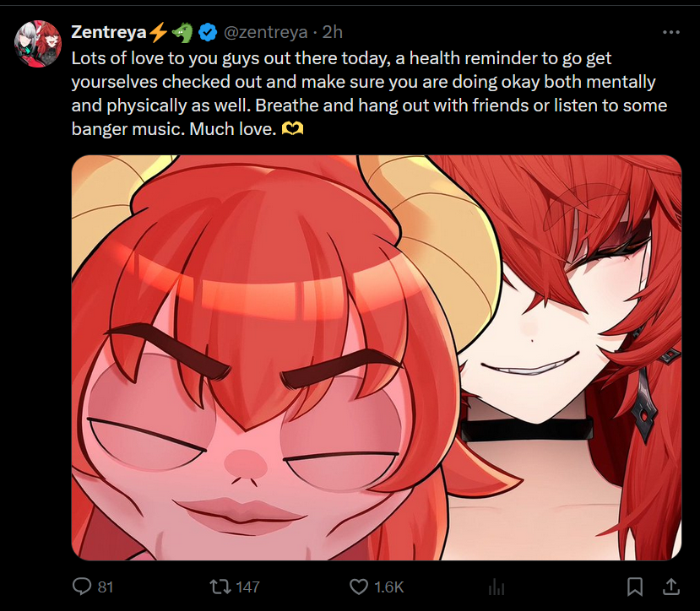
Task: Repost the tweet via the retweet arrows icon
Action: (x=220, y=587)
